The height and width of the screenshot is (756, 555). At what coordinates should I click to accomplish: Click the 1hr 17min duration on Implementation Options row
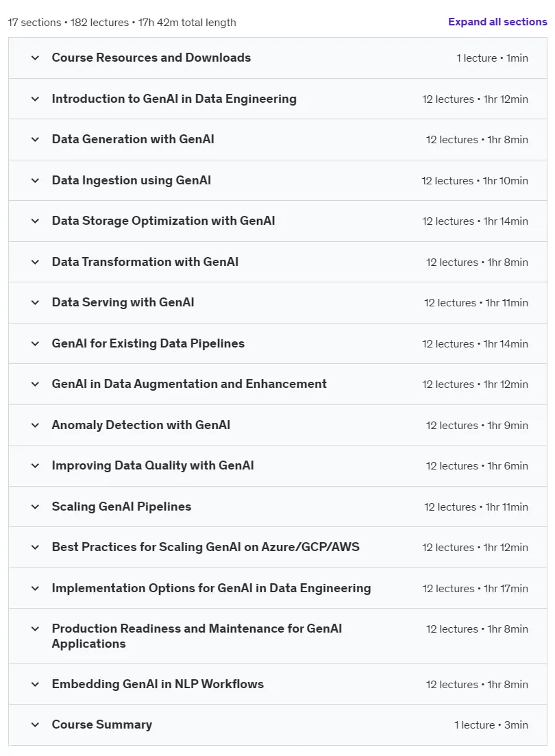506,588
